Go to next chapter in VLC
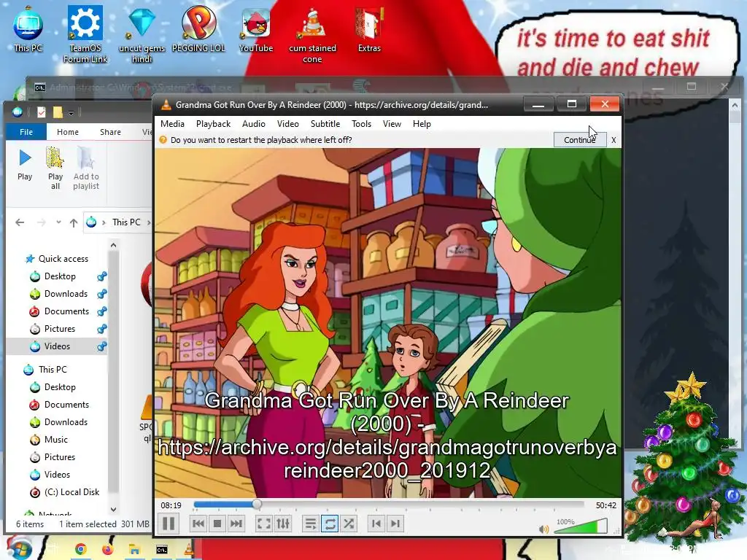747x560 pixels. (x=395, y=524)
